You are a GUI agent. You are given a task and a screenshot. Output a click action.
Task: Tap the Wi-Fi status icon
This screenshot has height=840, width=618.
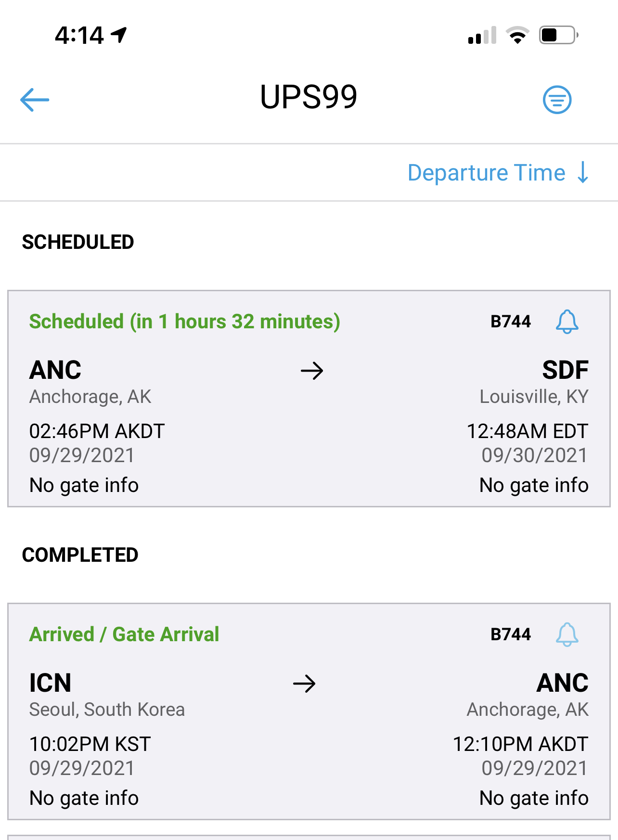[517, 35]
